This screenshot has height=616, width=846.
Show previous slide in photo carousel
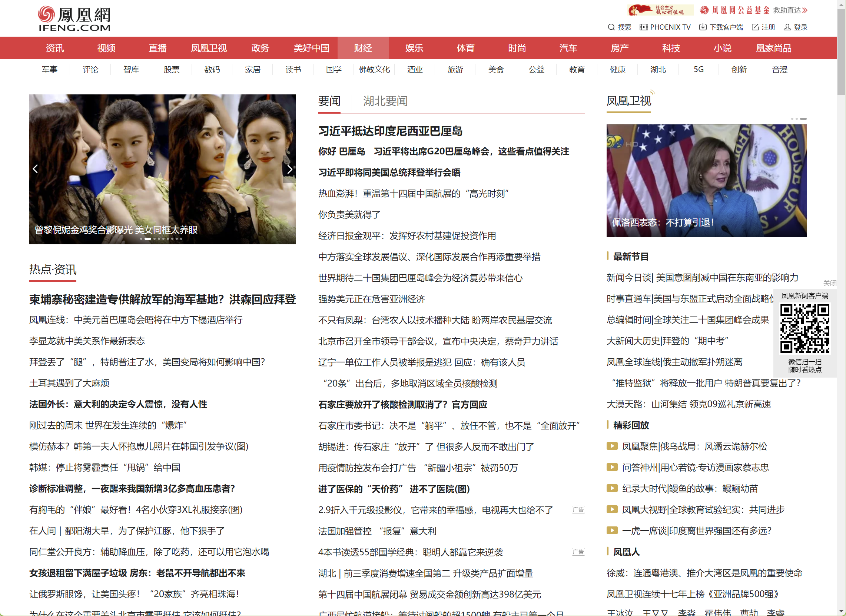click(36, 169)
